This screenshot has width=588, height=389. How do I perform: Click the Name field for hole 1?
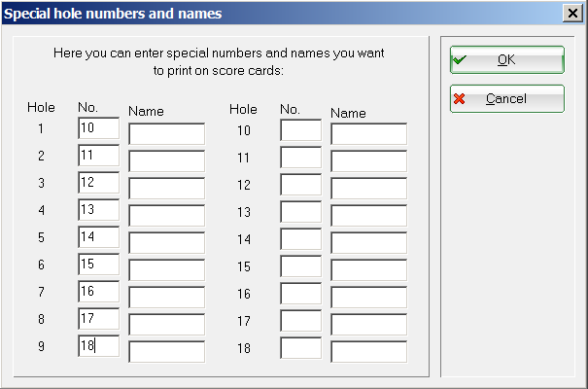166,134
